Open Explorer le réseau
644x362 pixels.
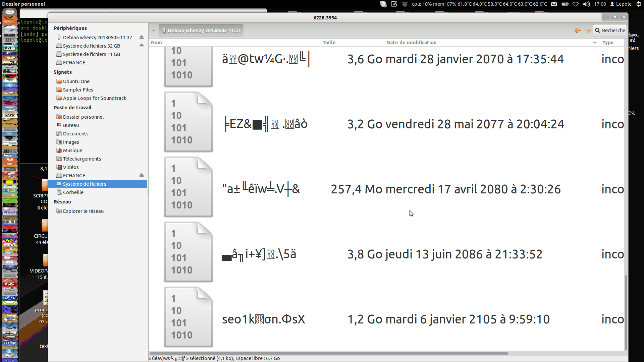pos(83,211)
